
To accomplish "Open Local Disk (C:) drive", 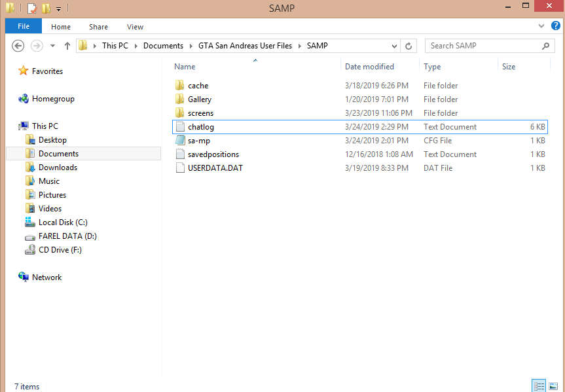I will pos(63,223).
